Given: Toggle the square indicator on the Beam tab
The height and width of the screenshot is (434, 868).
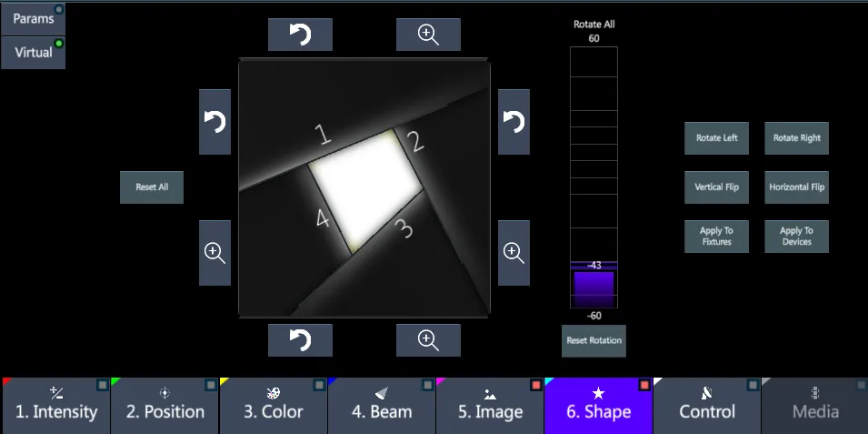Looking at the screenshot, I should [428, 385].
